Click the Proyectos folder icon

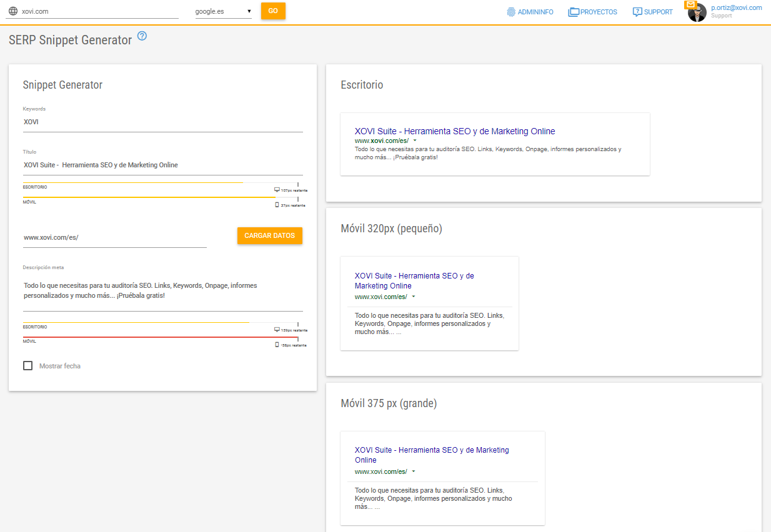pyautogui.click(x=574, y=12)
